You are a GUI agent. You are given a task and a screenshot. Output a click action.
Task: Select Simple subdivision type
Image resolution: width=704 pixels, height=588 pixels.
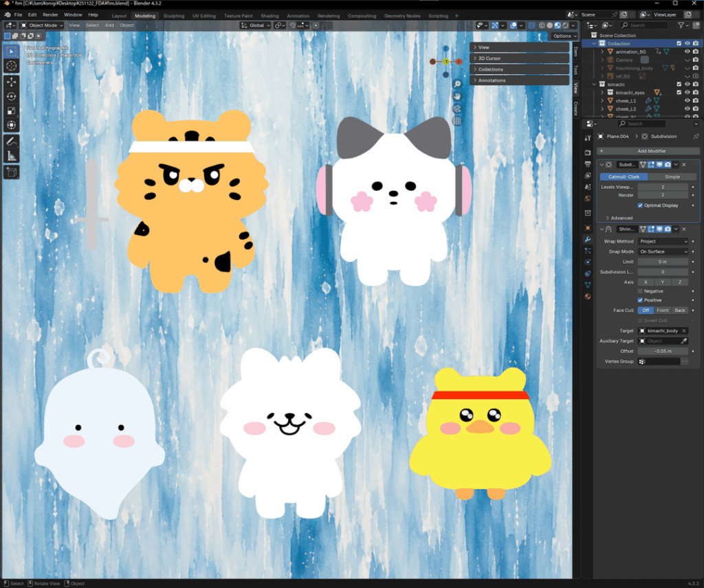click(672, 177)
